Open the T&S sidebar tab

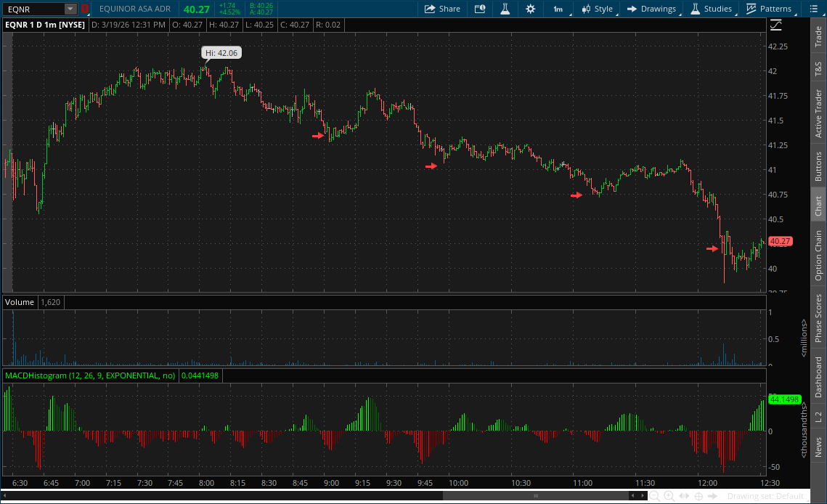click(x=818, y=68)
